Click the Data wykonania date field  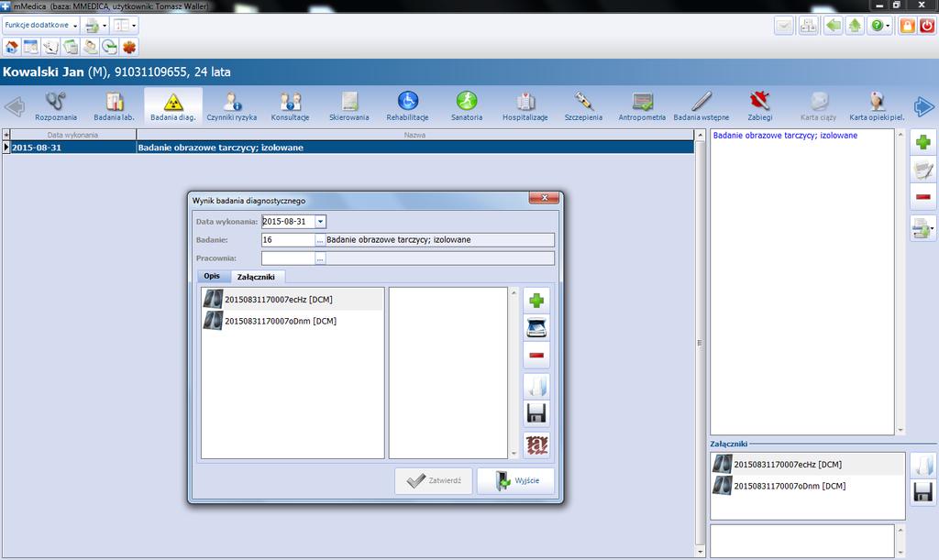pos(289,222)
